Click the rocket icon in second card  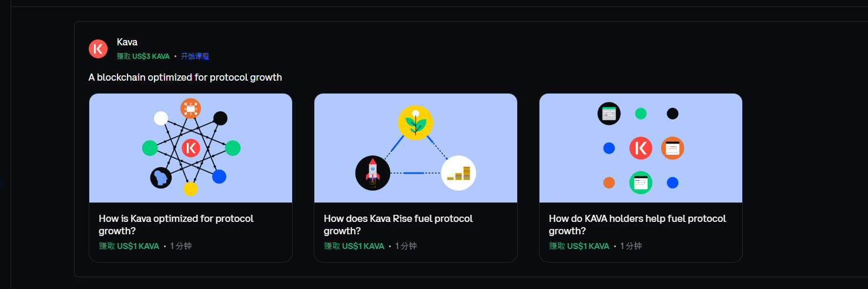click(373, 173)
